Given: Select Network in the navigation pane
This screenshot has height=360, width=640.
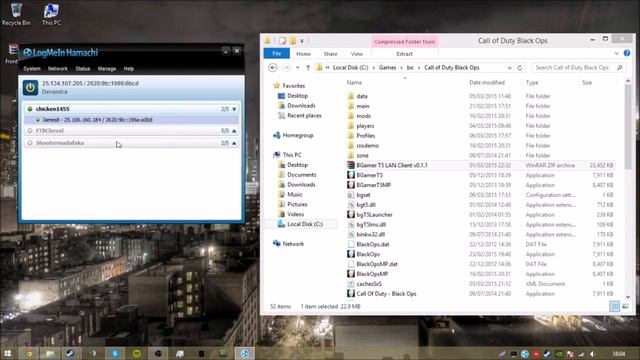Looking at the screenshot, I should tap(293, 244).
